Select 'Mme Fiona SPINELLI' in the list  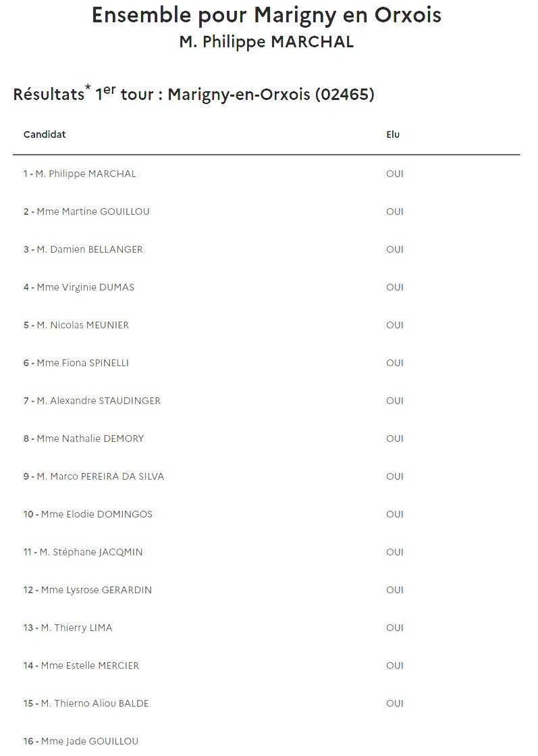point(76,363)
